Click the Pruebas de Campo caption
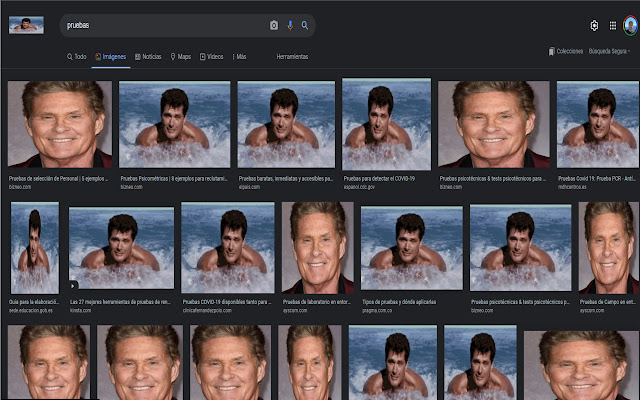Screen dimensions: 640x400 click(x=608, y=302)
